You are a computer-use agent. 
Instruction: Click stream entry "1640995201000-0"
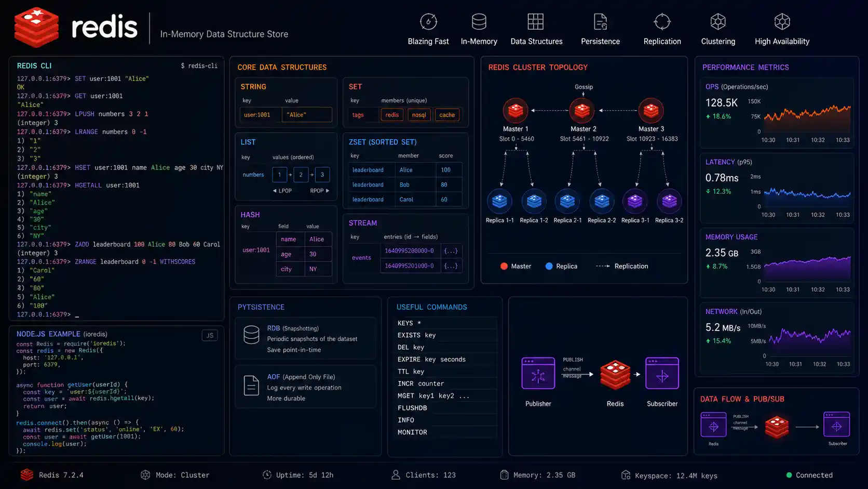click(x=409, y=266)
